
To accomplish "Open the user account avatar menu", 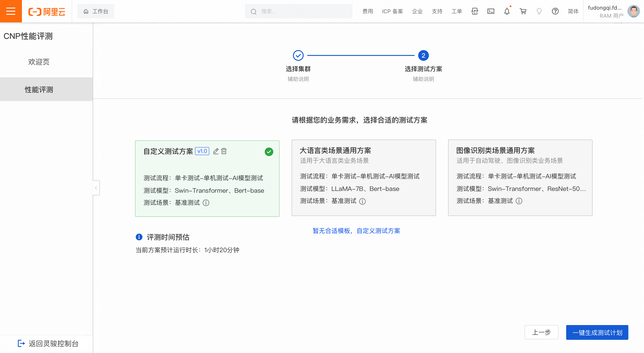I will (633, 11).
